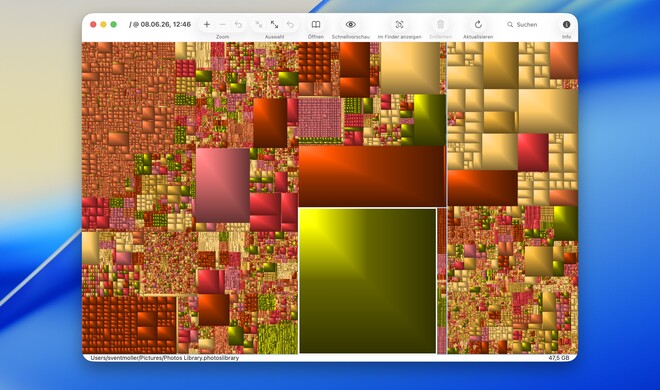The width and height of the screenshot is (660, 390).
Task: Toggle Schnellvorschau eye icon
Action: [351, 25]
